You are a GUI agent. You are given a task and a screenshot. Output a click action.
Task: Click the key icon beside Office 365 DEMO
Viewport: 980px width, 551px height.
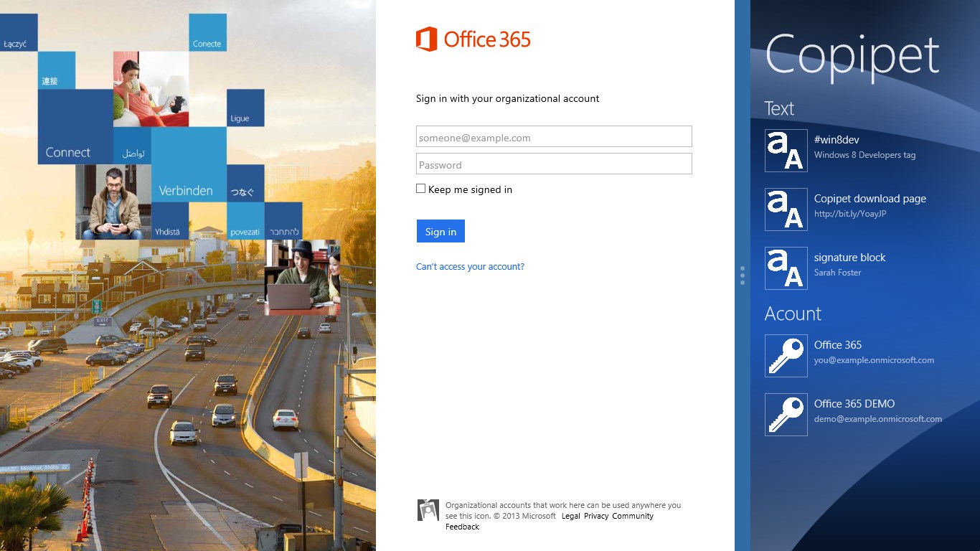786,415
